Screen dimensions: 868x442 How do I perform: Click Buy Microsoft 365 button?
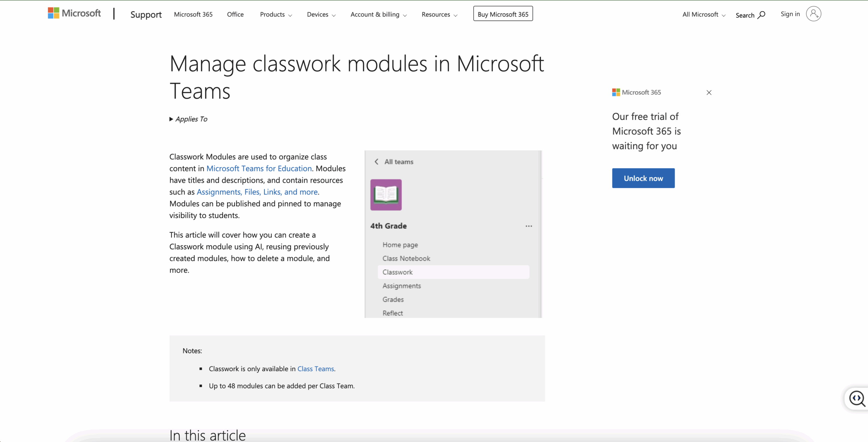tap(503, 14)
